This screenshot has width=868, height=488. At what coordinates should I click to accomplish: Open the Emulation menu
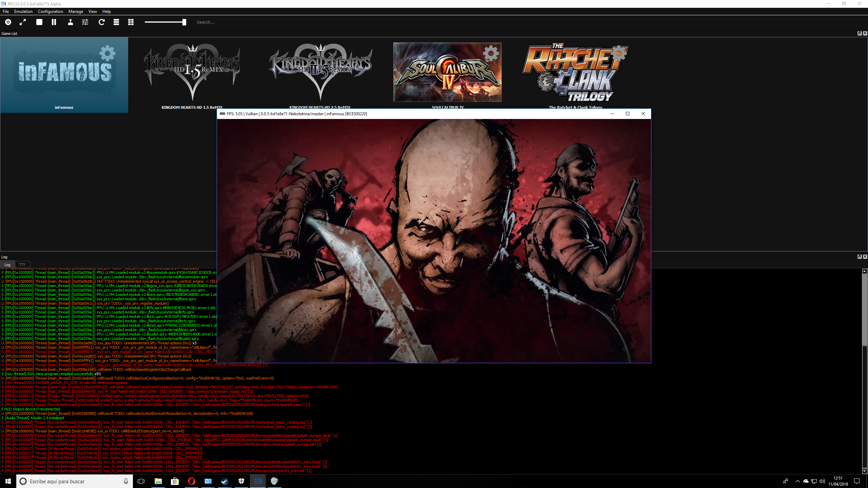[x=23, y=11]
